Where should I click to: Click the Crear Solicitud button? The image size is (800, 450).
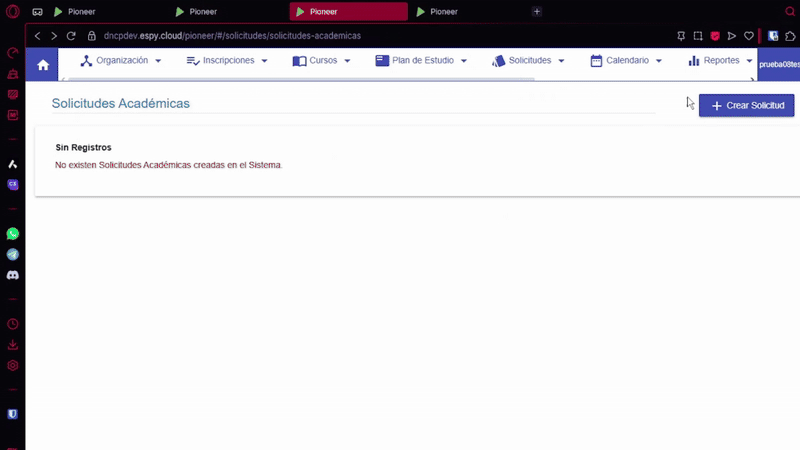point(746,105)
